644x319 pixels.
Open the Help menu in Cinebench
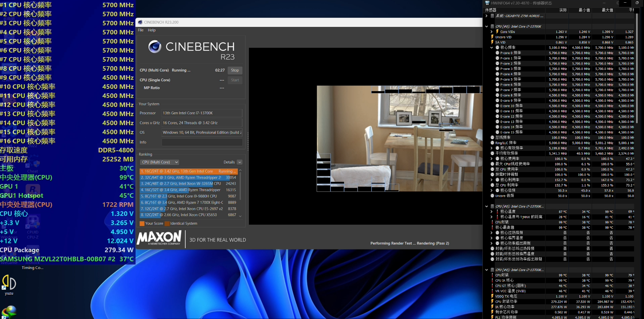151,30
